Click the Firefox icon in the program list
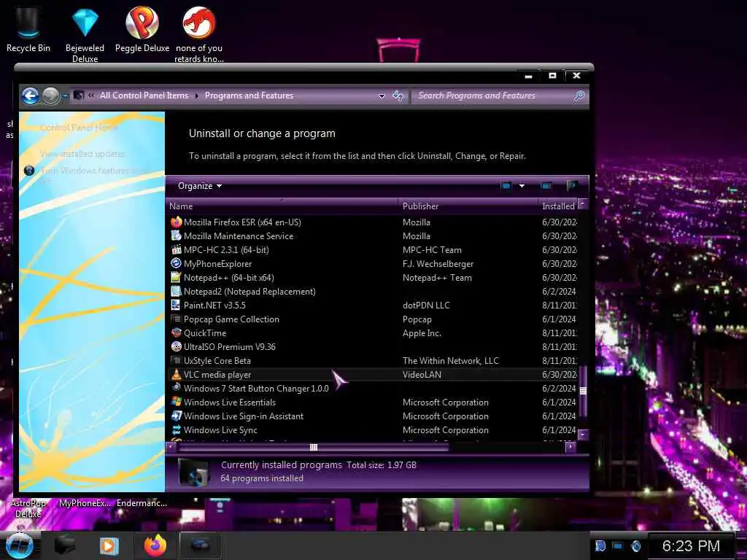Screen dimensions: 747x560 coord(177,222)
